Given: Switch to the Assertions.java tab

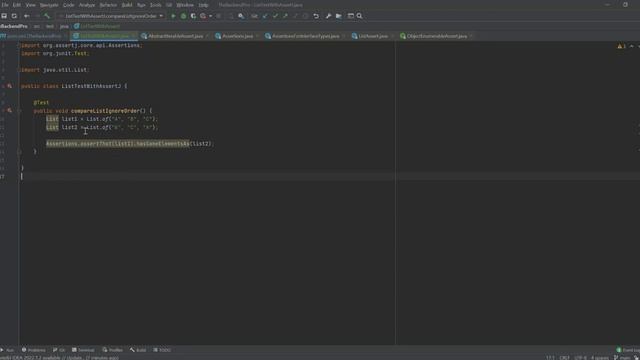Looking at the screenshot, I should click(x=237, y=36).
